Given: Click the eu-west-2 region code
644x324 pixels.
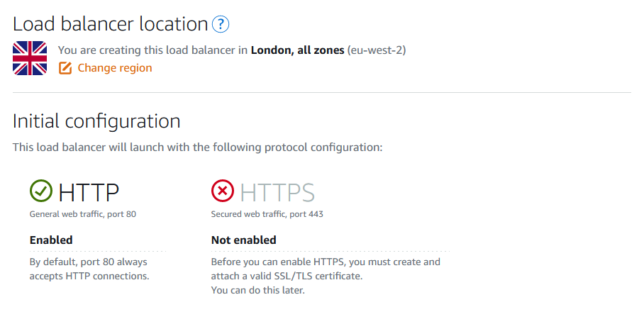Looking at the screenshot, I should click(x=376, y=50).
